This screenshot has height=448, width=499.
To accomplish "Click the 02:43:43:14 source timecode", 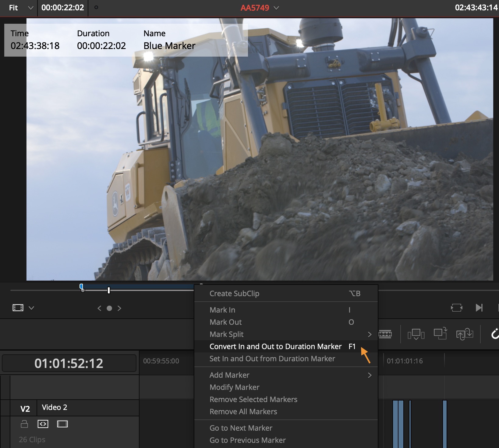I will (x=476, y=8).
